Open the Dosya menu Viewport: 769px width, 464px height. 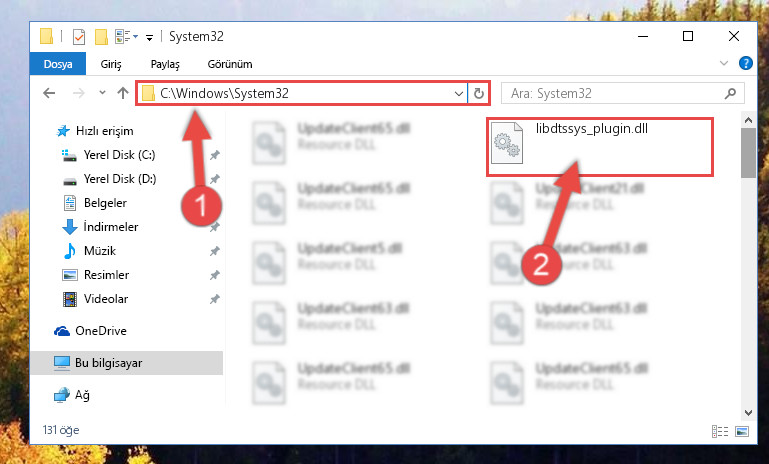(58, 64)
